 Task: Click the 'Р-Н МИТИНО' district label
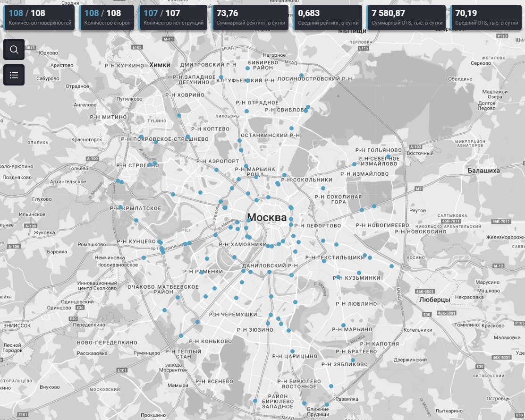tap(109, 117)
